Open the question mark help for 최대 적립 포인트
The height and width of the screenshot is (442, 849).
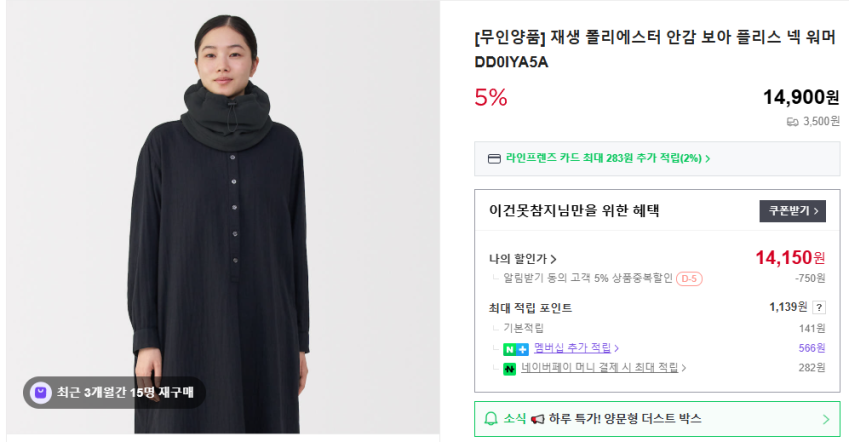pos(819,308)
